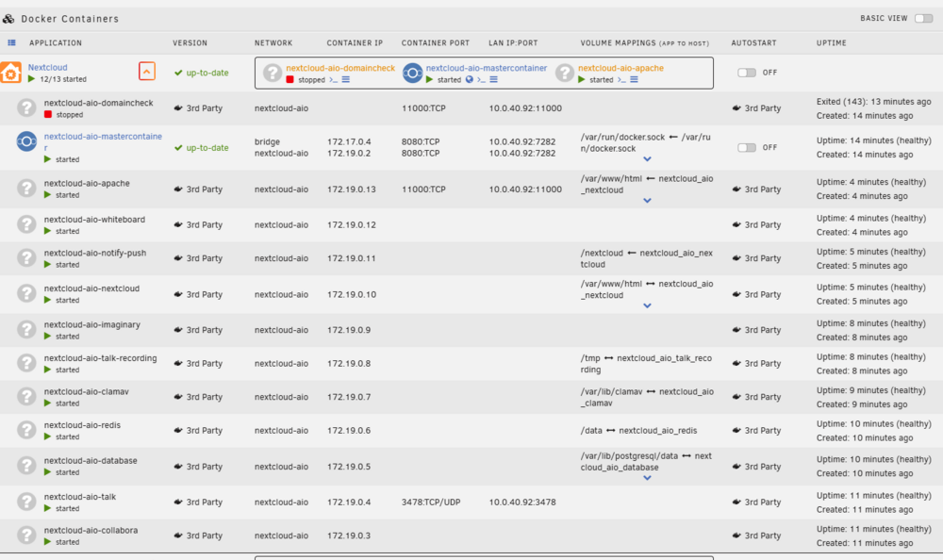Open the nextcloud-aio-apache row question-mark icon

25,189
